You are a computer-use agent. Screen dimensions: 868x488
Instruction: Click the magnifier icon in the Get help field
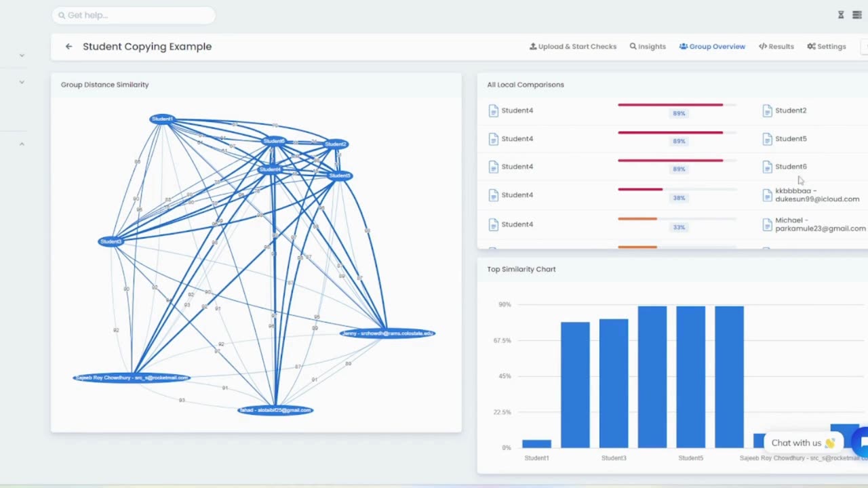point(62,15)
